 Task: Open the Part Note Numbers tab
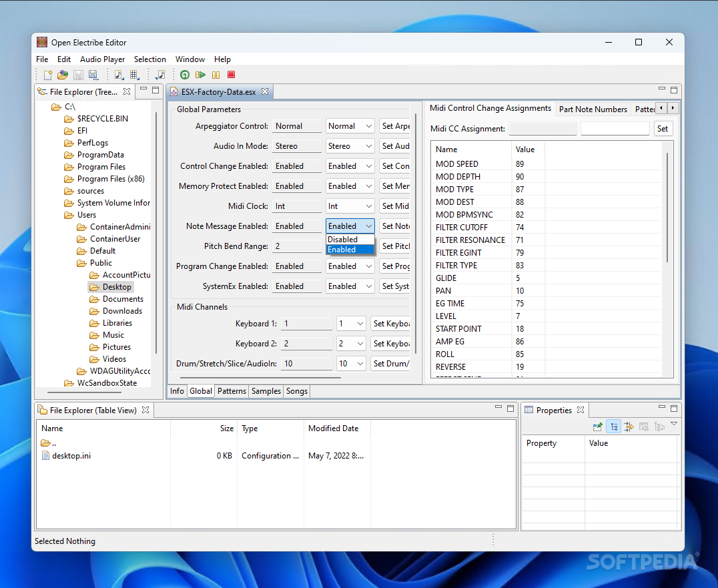pyautogui.click(x=593, y=109)
